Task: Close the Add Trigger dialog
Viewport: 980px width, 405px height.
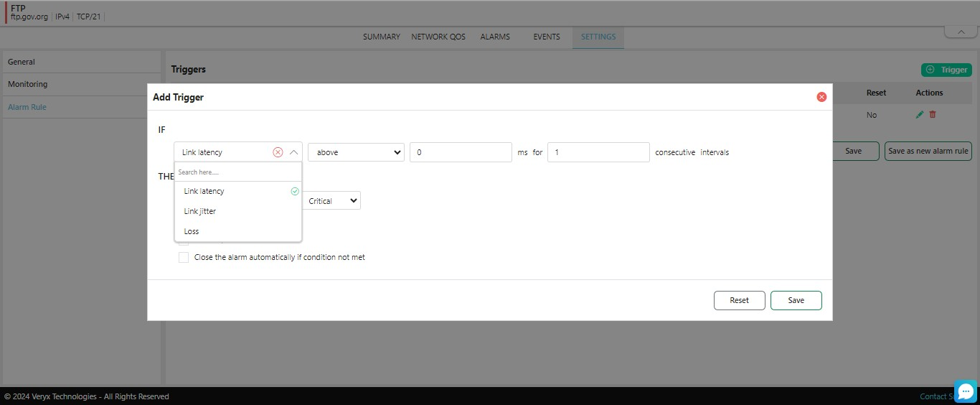Action: click(821, 97)
